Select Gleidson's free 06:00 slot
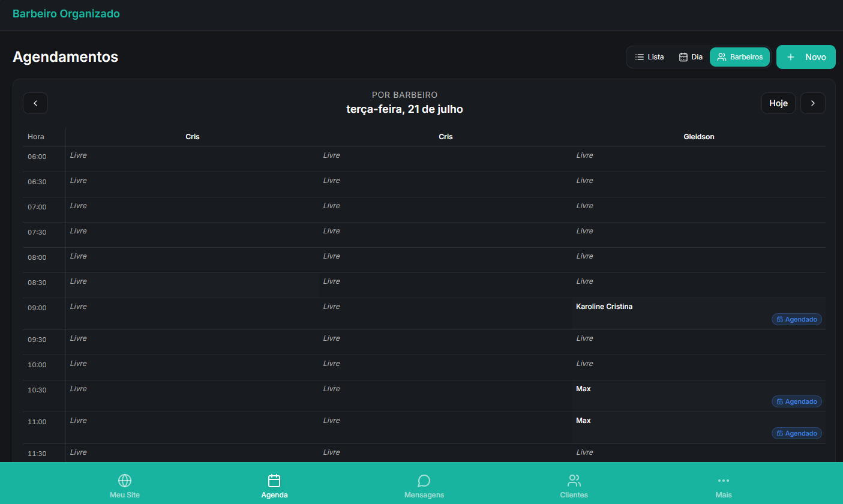This screenshot has height=504, width=843. [x=698, y=160]
